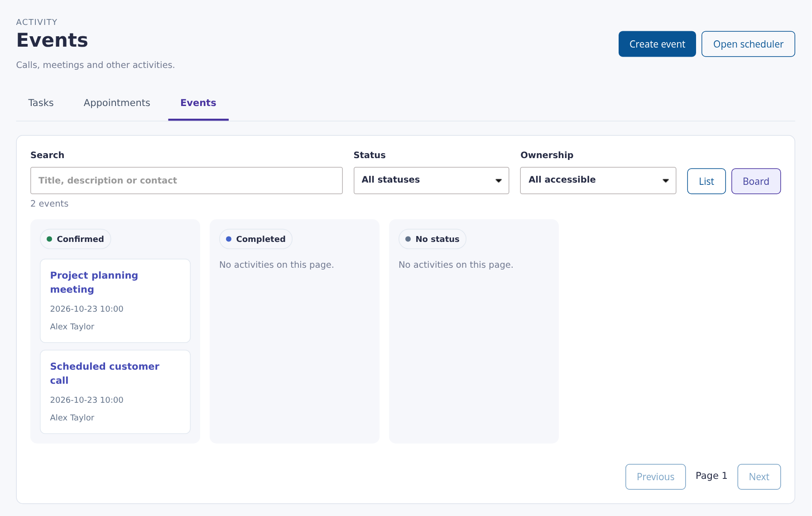Open the Status dropdown showing All statuses
Image resolution: width=812 pixels, height=516 pixels.
tap(431, 180)
